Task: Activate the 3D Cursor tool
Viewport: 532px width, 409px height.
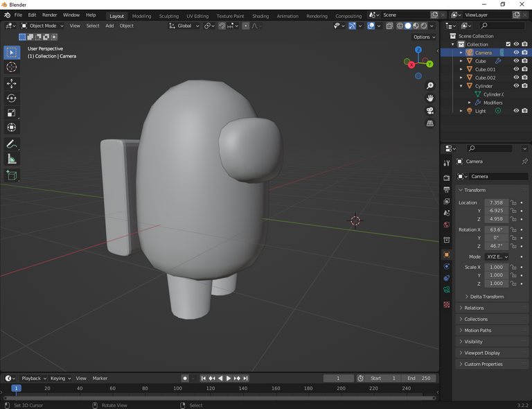Action: click(12, 67)
